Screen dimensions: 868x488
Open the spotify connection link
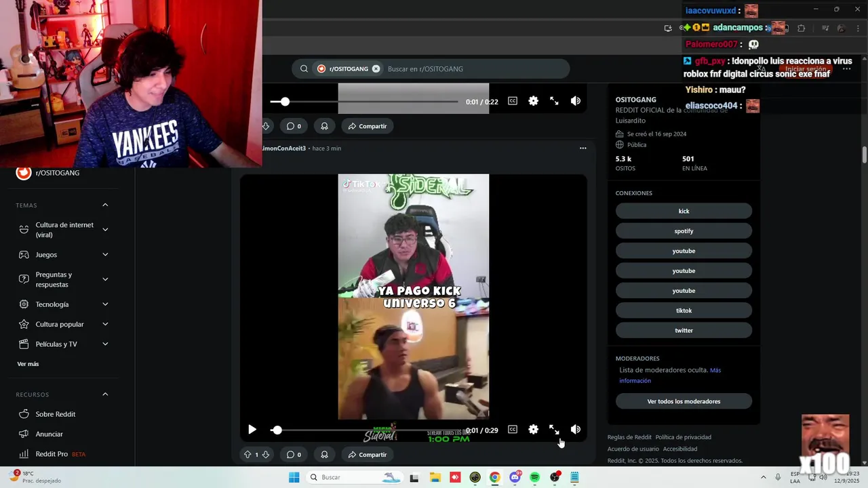tap(684, 231)
